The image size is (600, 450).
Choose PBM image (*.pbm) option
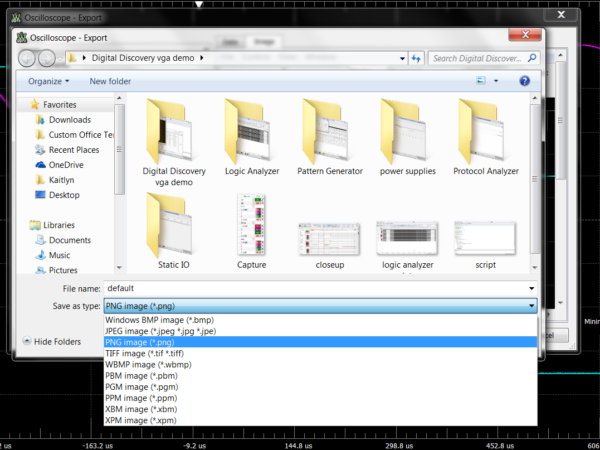click(321, 375)
